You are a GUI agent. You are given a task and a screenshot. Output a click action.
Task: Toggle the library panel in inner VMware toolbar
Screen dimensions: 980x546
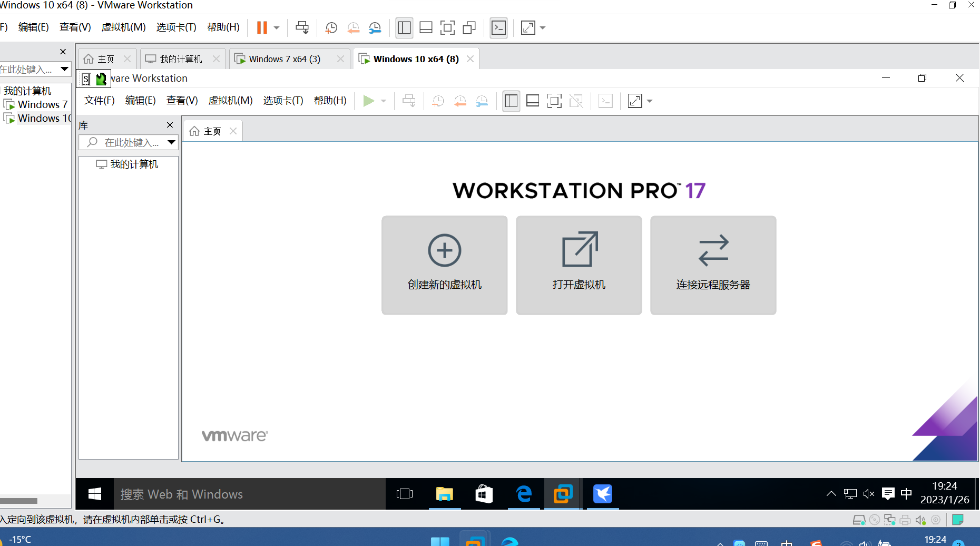[511, 101]
